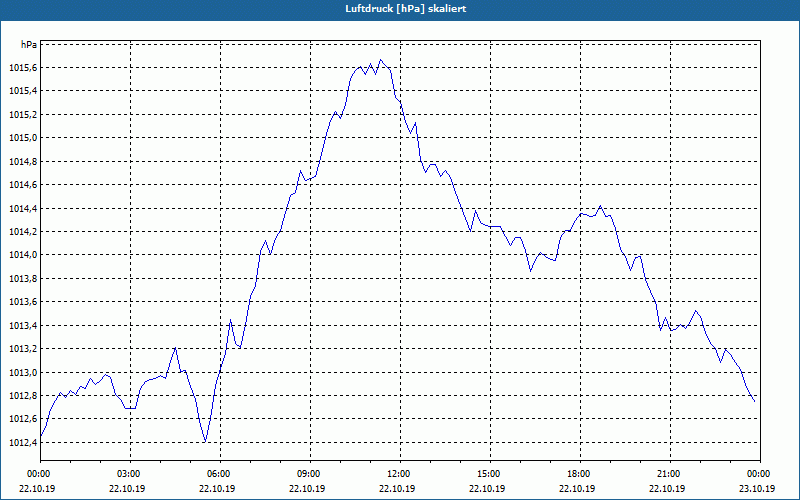Click the 1015,6 y-axis label
800x500 pixels.
coord(23,68)
